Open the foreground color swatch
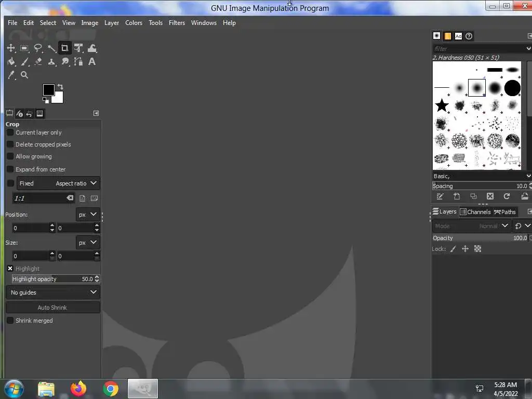The image size is (532, 399). [x=48, y=89]
